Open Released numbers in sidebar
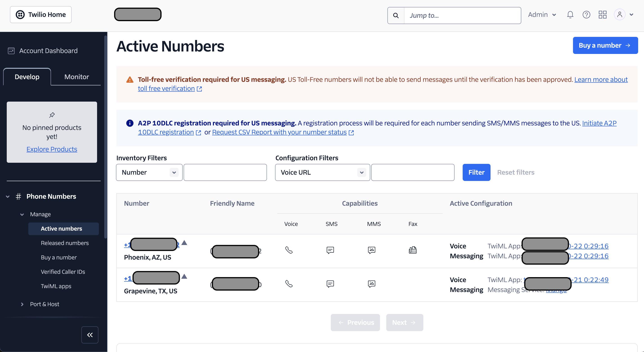644x352 pixels. 65,243
